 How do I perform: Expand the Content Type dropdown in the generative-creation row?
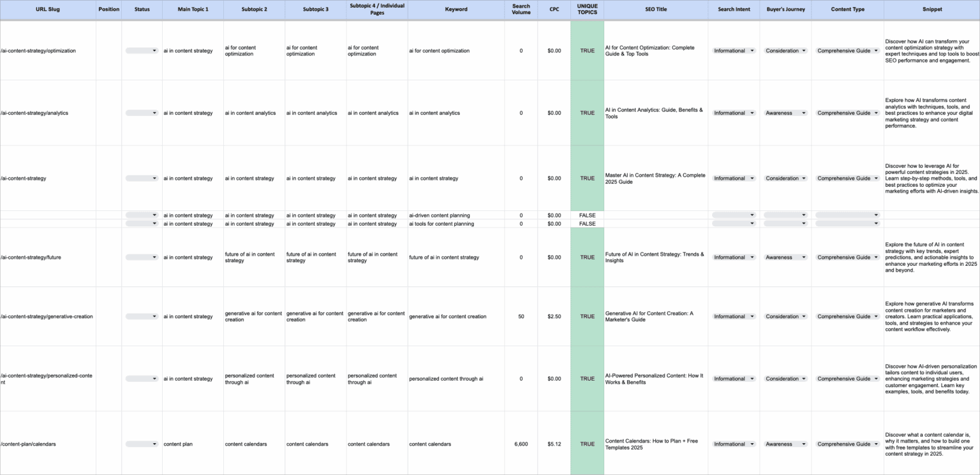pyautogui.click(x=847, y=316)
